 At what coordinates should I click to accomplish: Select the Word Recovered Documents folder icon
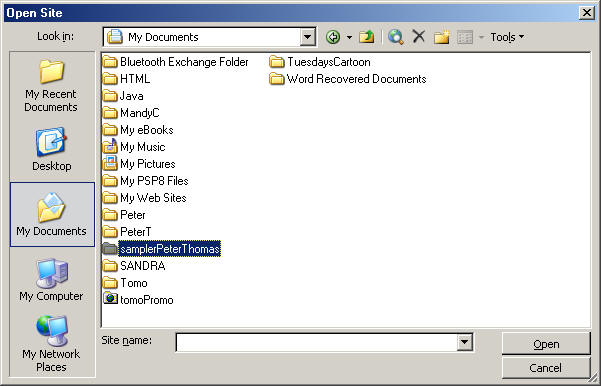276,79
